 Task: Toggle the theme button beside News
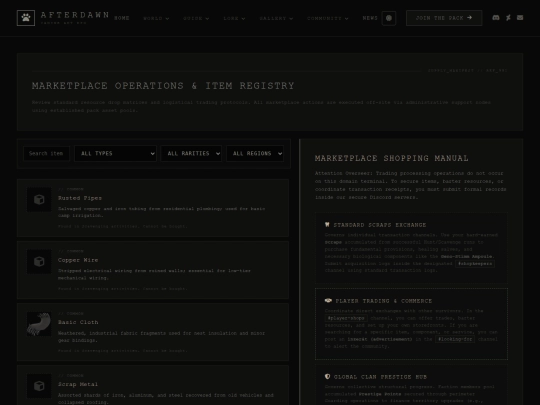tap(389, 18)
